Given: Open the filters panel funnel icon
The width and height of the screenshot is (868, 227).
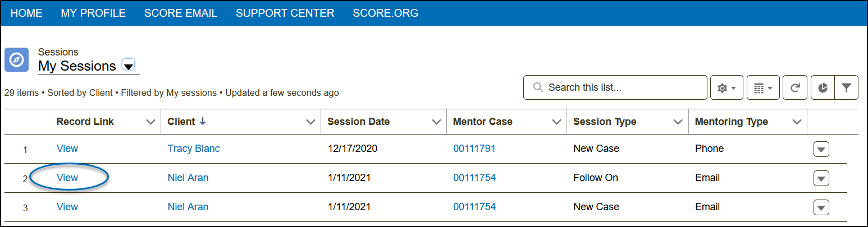Looking at the screenshot, I should tap(846, 88).
